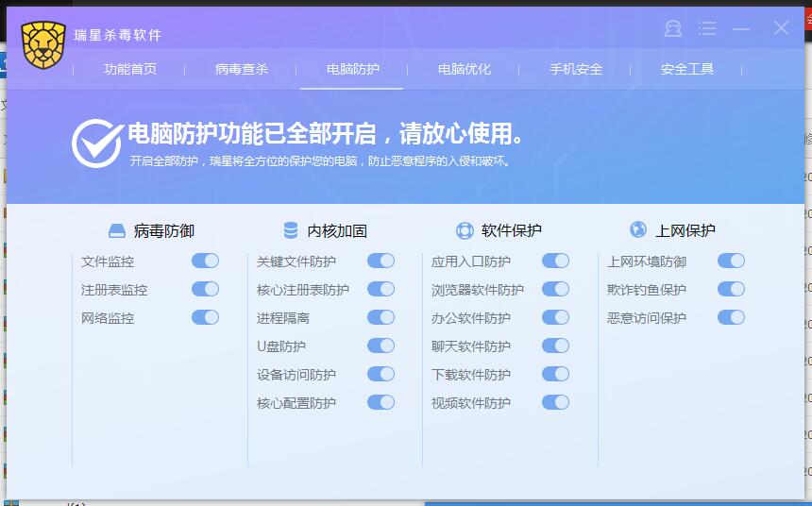Open the 电脑优化 tab
This screenshot has width=812, height=506.
click(x=464, y=69)
